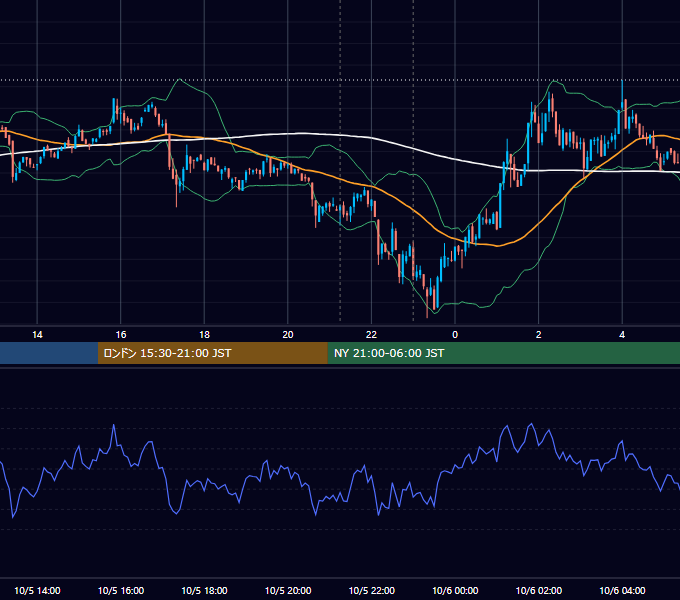680x600 pixels.
Task: Click the 16 hour label on price chart axis
Action: [x=121, y=335]
